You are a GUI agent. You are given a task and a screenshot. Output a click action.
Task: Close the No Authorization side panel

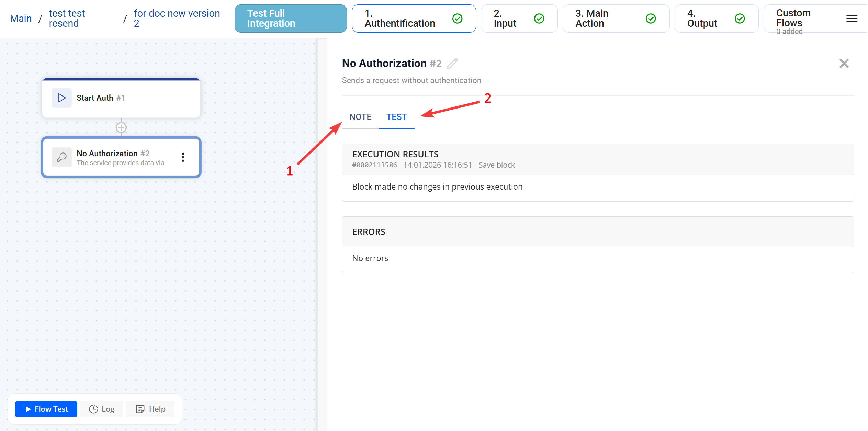844,64
